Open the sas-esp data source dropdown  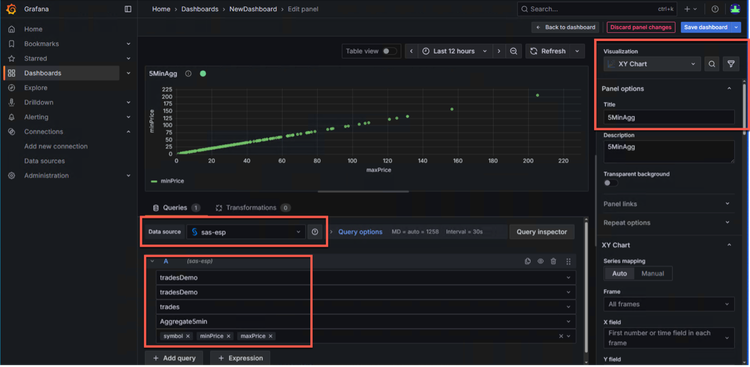click(246, 232)
